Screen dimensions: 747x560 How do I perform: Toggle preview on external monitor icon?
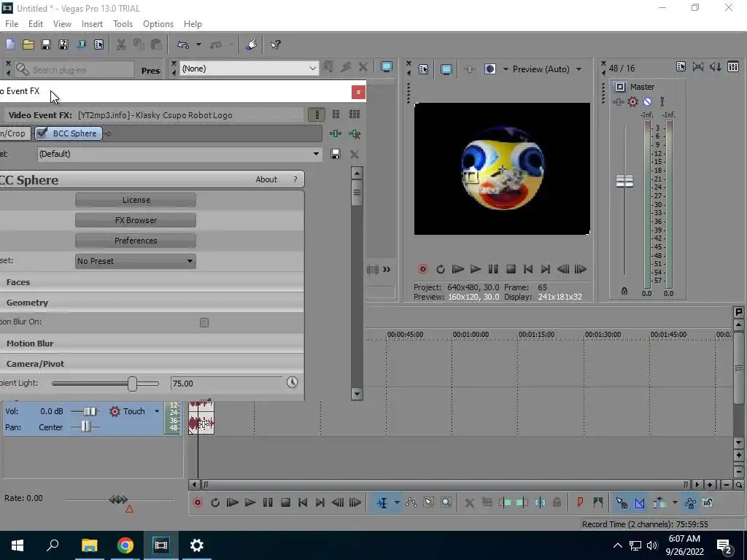(x=446, y=69)
